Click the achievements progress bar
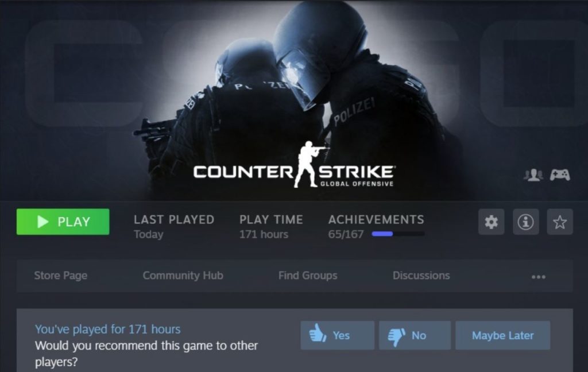The image size is (588, 372). (399, 234)
